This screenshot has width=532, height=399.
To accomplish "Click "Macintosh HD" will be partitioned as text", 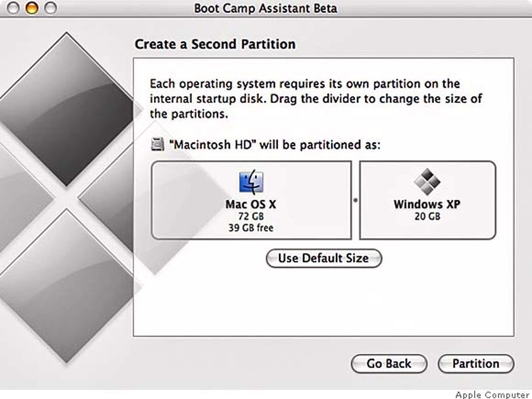I will click(275, 145).
